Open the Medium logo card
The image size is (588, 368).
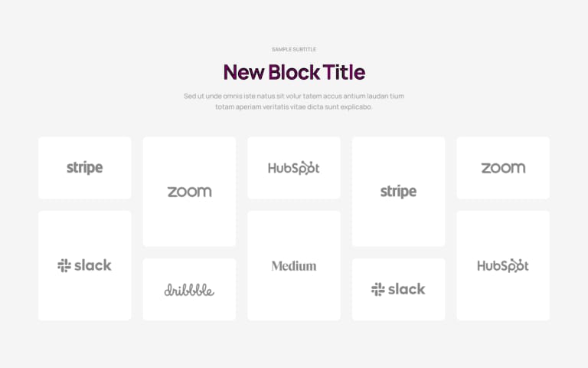pos(294,266)
